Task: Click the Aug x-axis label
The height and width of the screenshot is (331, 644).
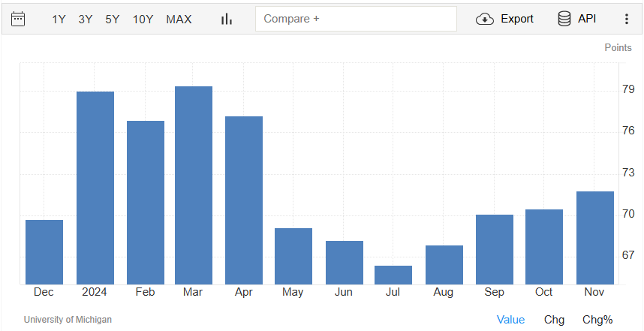Action: 443,292
